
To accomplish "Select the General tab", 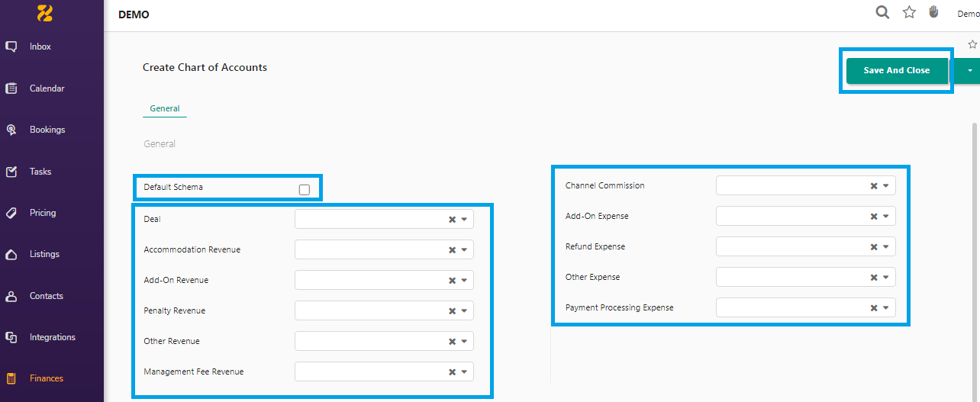I will (x=165, y=108).
